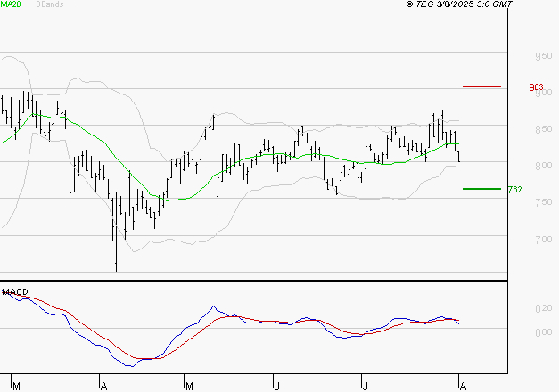The width and height of the screenshot is (559, 392).
Task: Click the 850 price axis label
Action: 544,129
